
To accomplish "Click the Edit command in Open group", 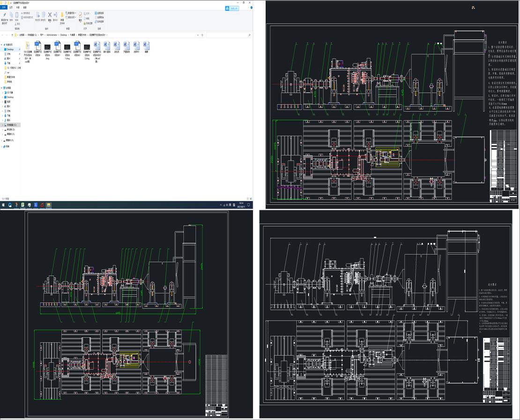I will click(88, 19).
